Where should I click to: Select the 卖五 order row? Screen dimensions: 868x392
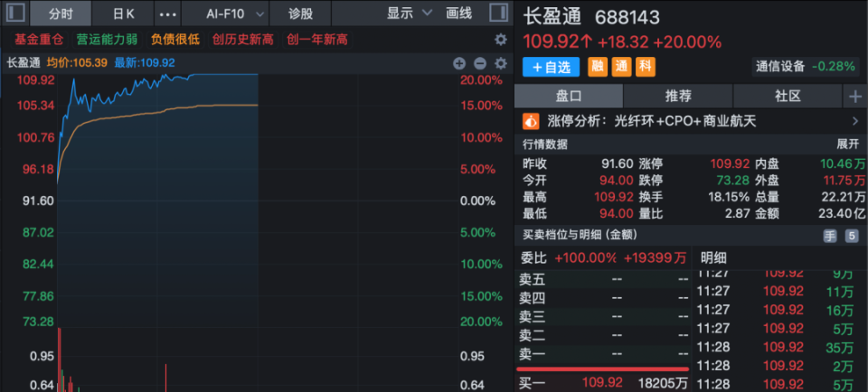603,280
